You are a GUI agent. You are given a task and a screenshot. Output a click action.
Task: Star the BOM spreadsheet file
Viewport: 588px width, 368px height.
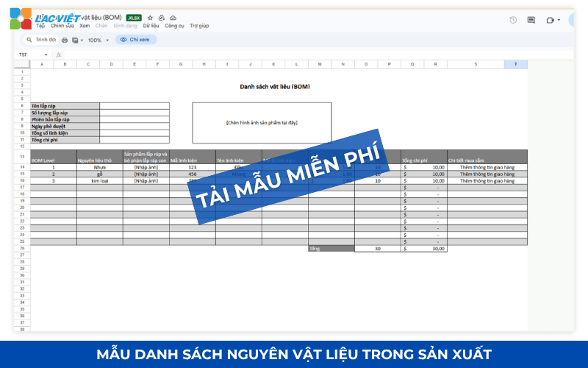pos(150,18)
